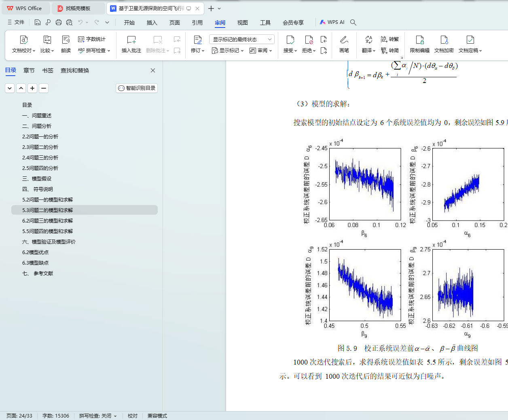
Task: Open the 显示标记的最终状态 dropdown
Action: pos(242,39)
